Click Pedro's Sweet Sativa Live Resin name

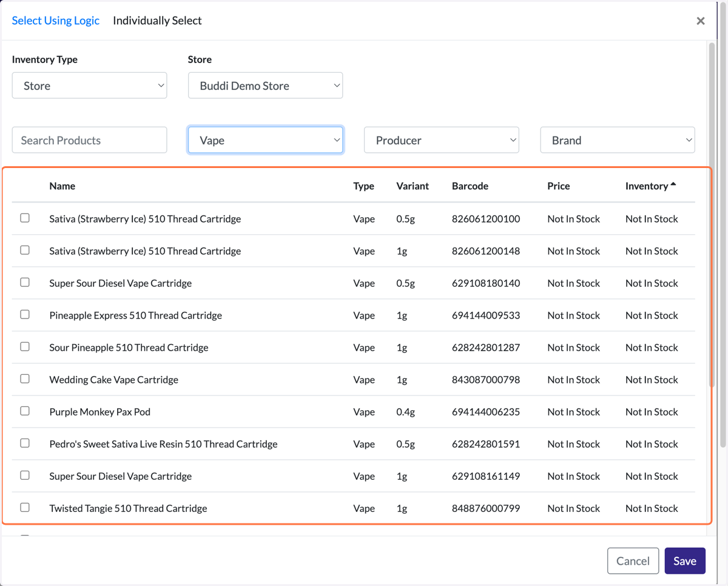coord(164,444)
